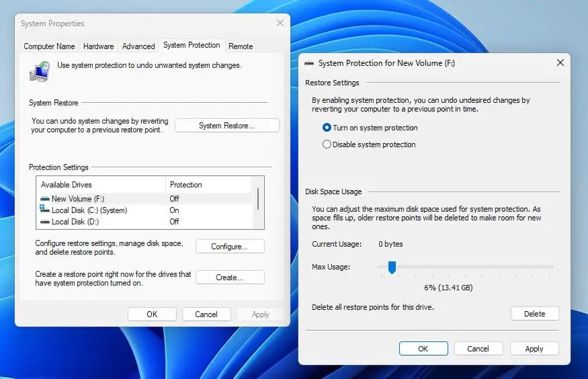Click Create... to make a restore point
Image resolution: width=588 pixels, height=379 pixels.
(x=230, y=278)
